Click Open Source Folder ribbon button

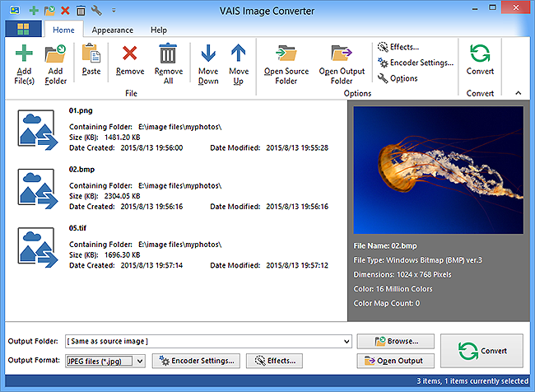click(286, 64)
